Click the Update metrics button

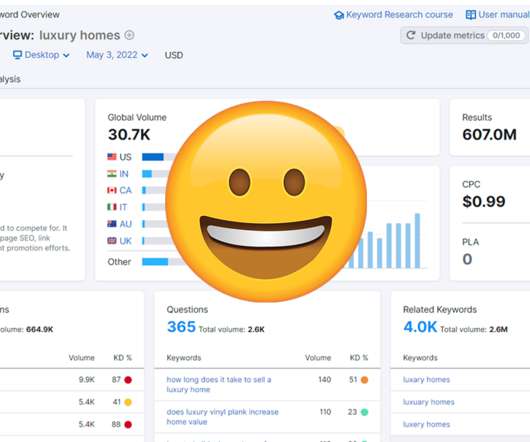(x=465, y=35)
